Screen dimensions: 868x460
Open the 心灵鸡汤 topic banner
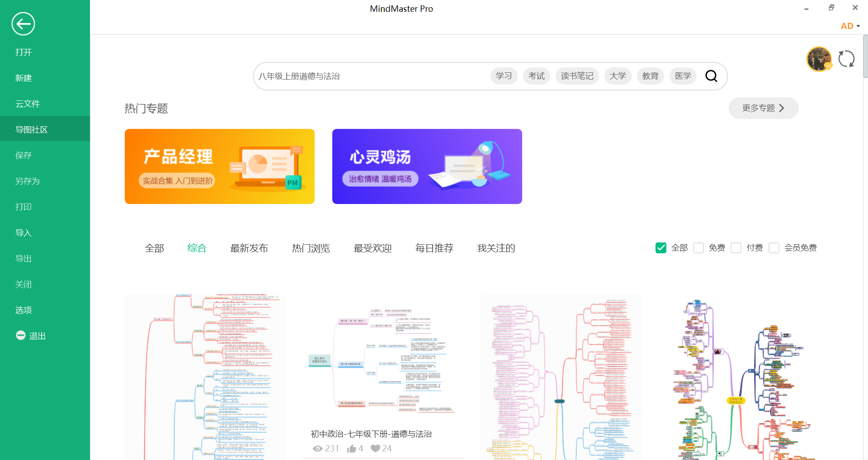click(x=427, y=166)
